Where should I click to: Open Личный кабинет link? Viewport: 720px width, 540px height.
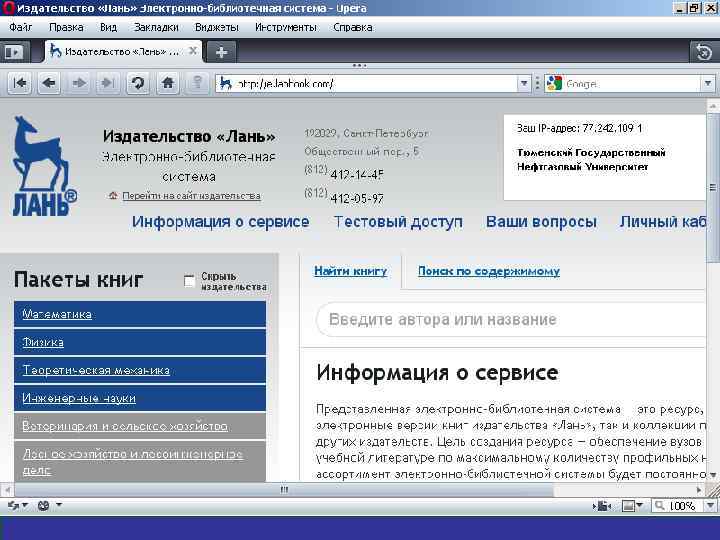click(663, 222)
